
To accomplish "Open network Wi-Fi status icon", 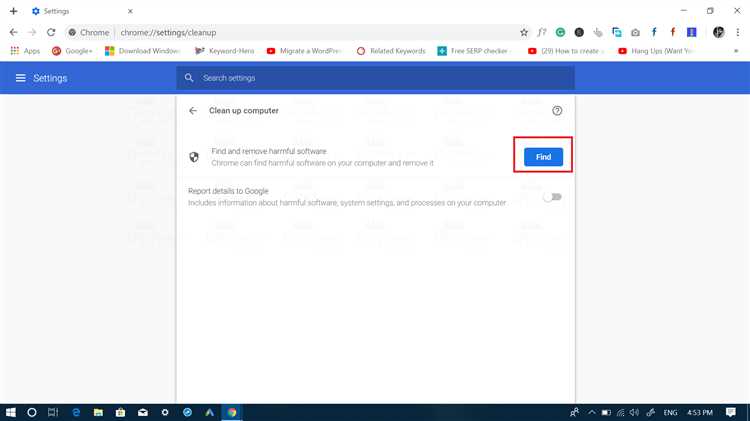I will (620, 412).
